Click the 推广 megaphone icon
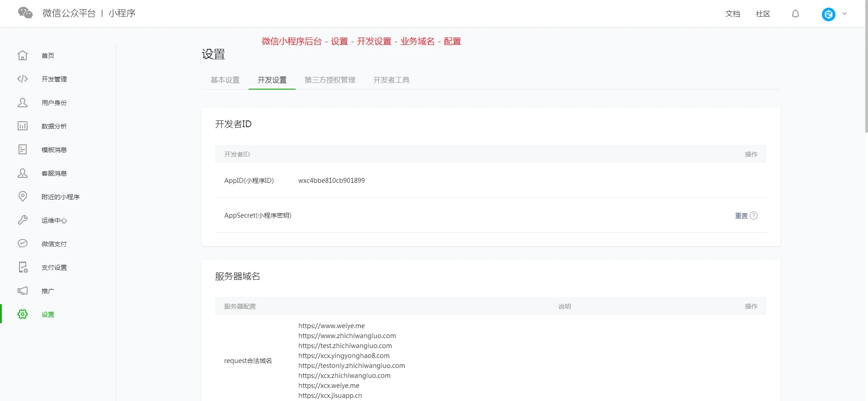Image resolution: width=868 pixels, height=401 pixels. [x=23, y=291]
